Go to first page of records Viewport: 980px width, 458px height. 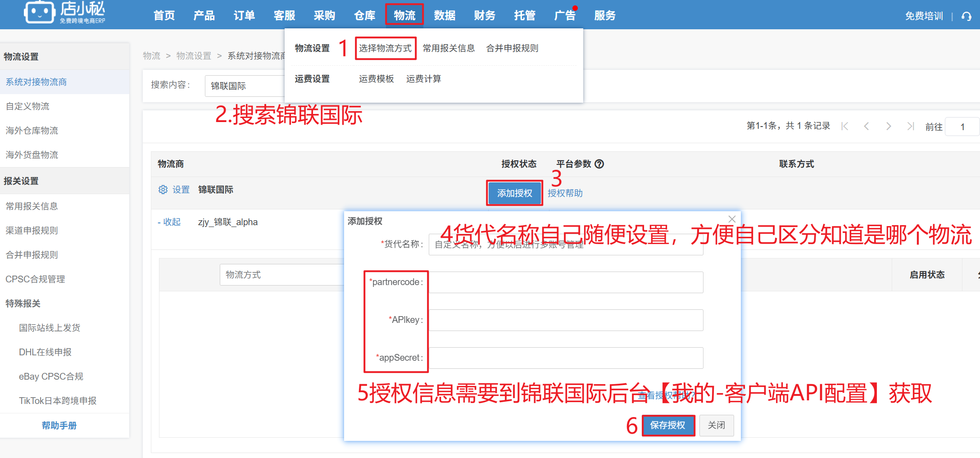coord(845,127)
